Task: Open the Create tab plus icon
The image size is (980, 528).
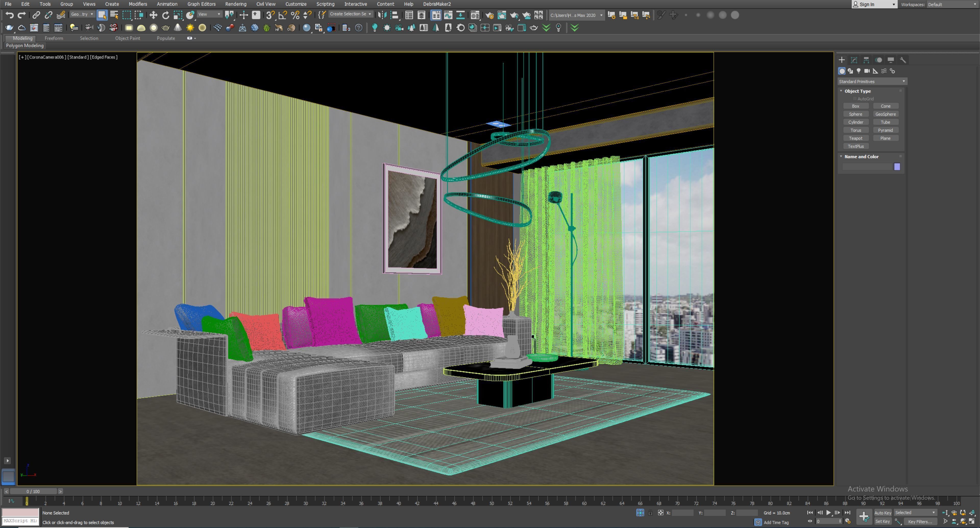Action: pyautogui.click(x=841, y=60)
